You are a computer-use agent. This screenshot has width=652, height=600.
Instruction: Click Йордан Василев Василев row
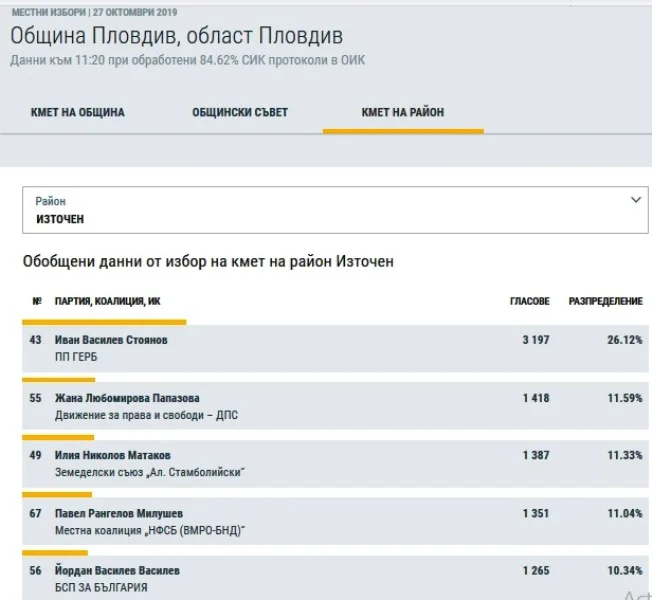[335, 578]
